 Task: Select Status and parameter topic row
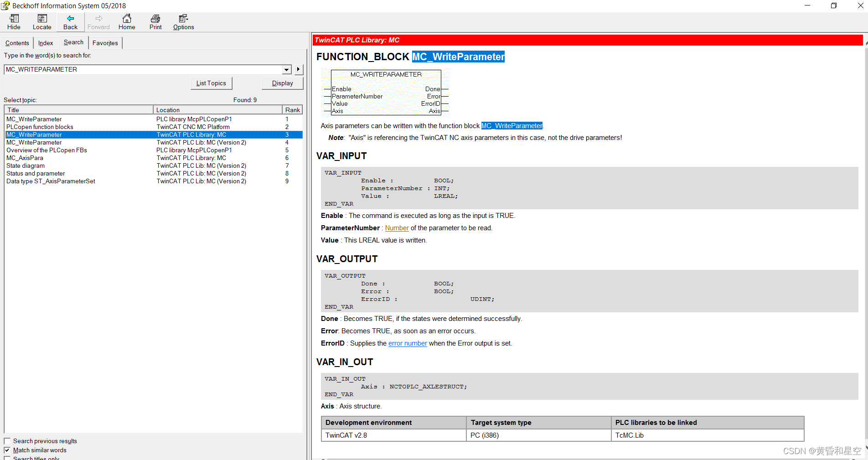[154, 173]
